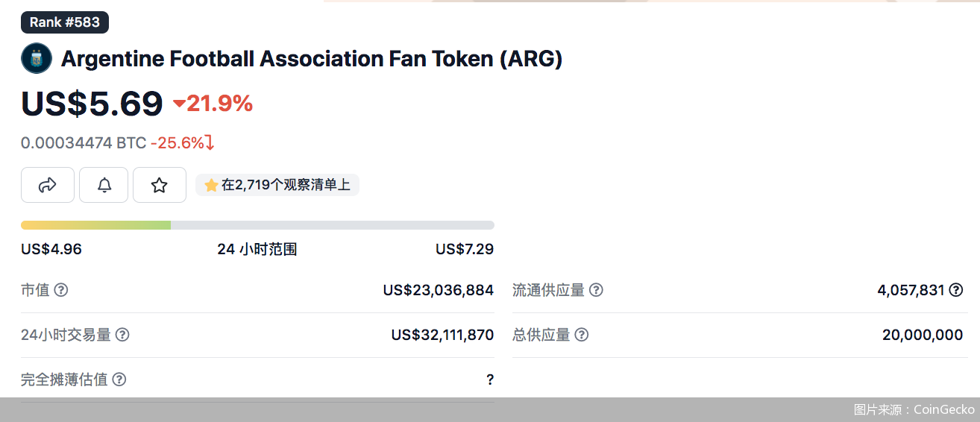
Task: Click the CoinGecko source caption
Action: click(914, 409)
